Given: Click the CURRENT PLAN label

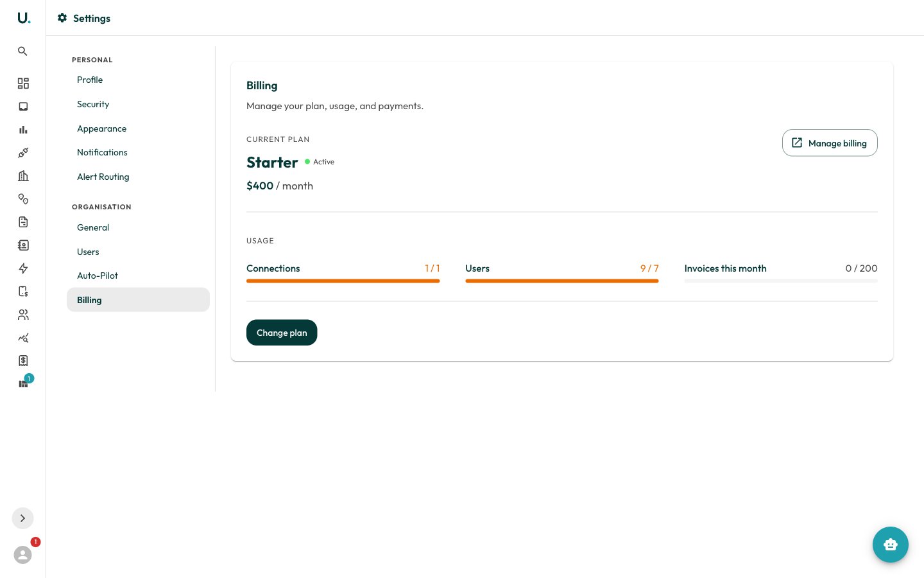Looking at the screenshot, I should pyautogui.click(x=278, y=139).
